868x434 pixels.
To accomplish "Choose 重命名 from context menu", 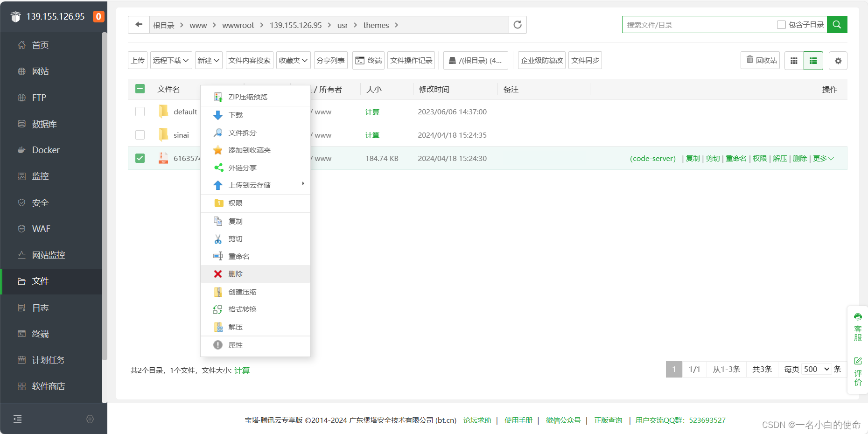I will [255, 256].
